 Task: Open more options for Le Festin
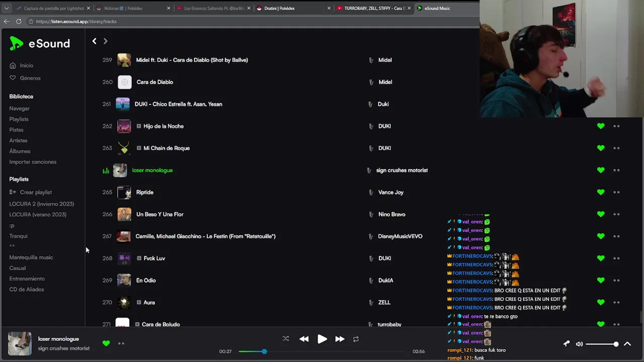click(x=616, y=236)
